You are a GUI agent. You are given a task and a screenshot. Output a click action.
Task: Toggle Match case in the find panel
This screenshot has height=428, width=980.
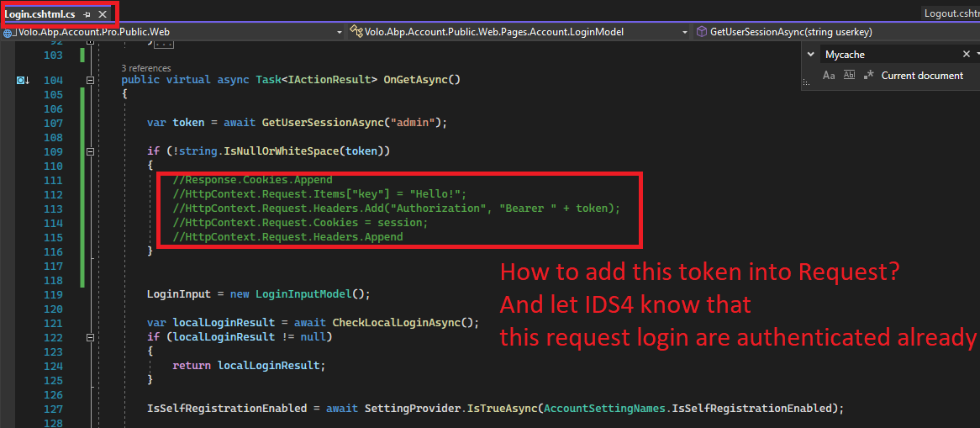coord(829,76)
